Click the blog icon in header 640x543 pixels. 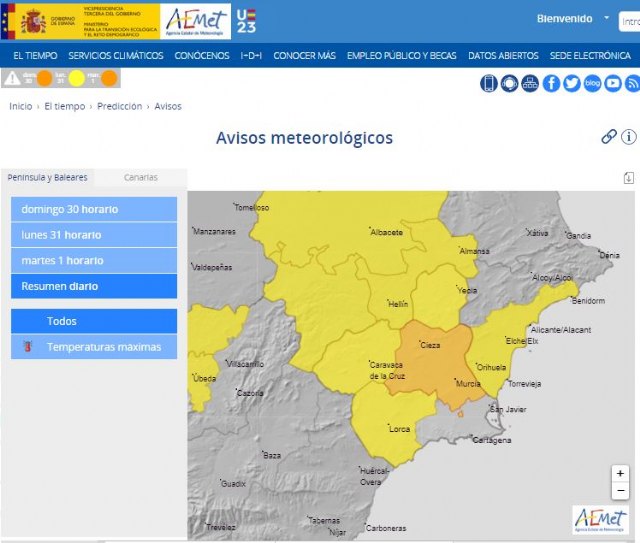pos(592,83)
